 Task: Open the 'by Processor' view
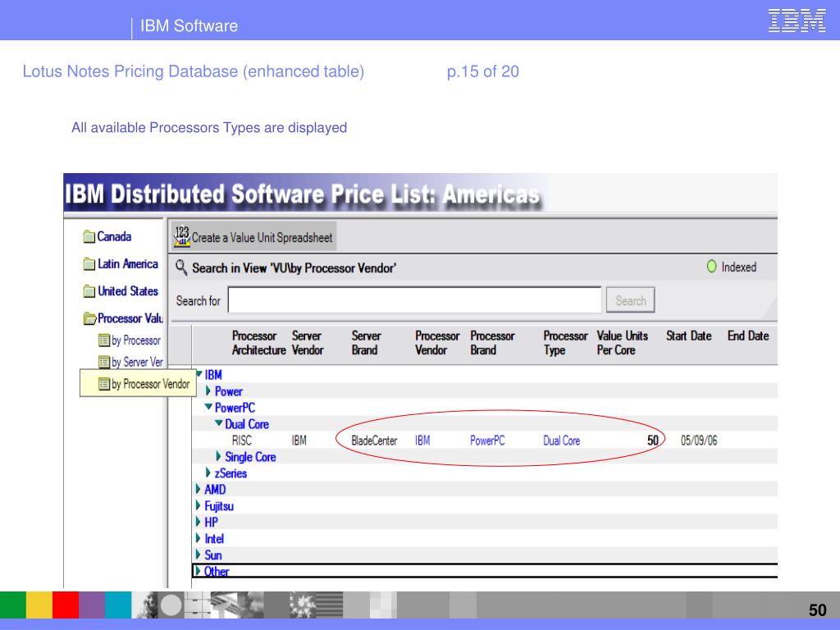pos(136,340)
